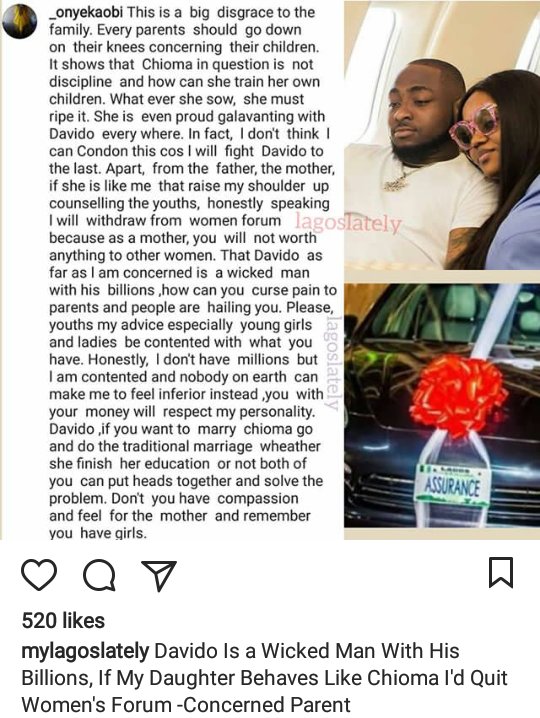The image size is (540, 718).
Task: Tap the heart like icon
Action: pyautogui.click(x=39, y=574)
